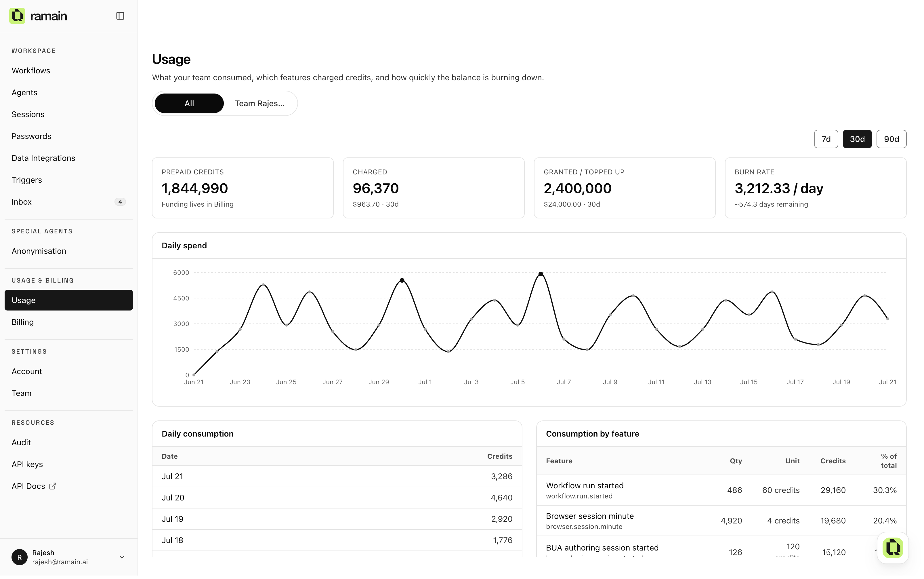Image resolution: width=924 pixels, height=579 pixels.
Task: Open the Anonymisation special agent
Action: pos(69,251)
